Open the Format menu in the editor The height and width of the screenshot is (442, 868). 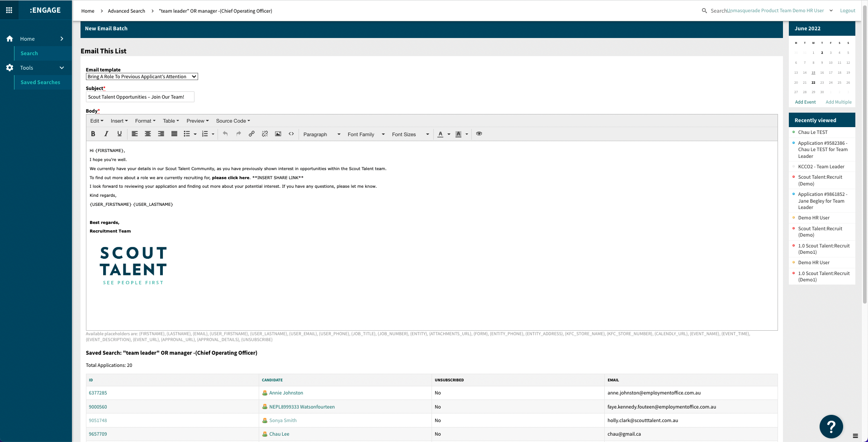(x=145, y=120)
